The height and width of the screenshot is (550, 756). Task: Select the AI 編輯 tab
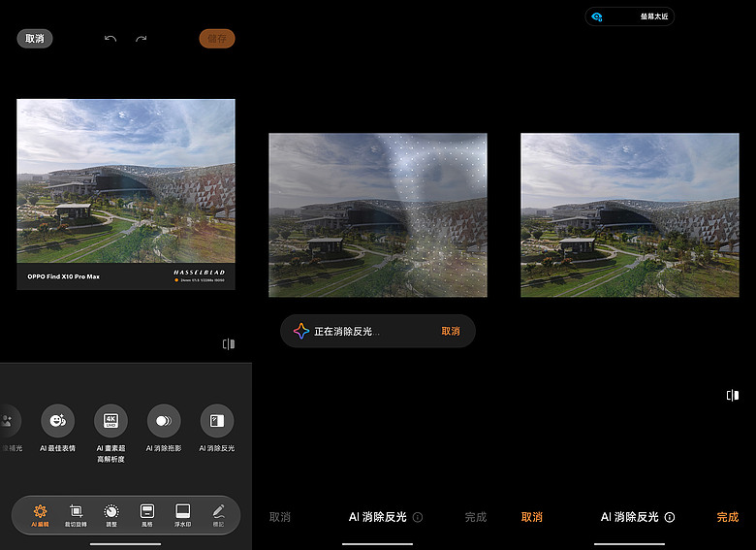point(40,515)
